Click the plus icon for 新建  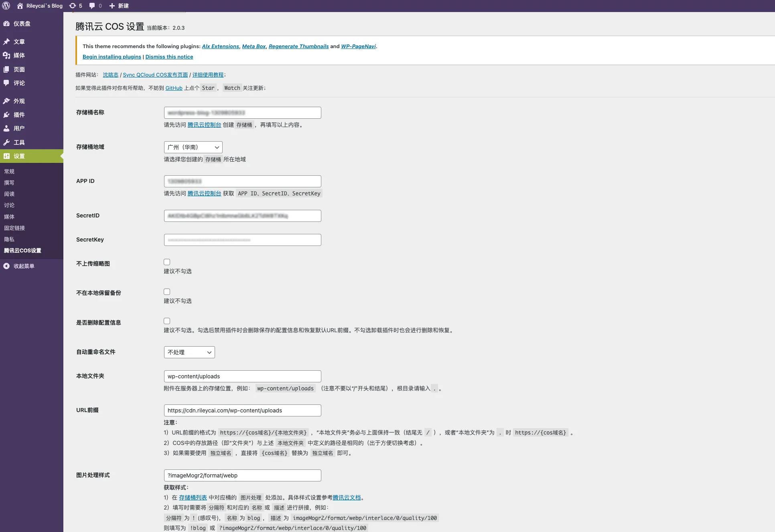tap(112, 6)
